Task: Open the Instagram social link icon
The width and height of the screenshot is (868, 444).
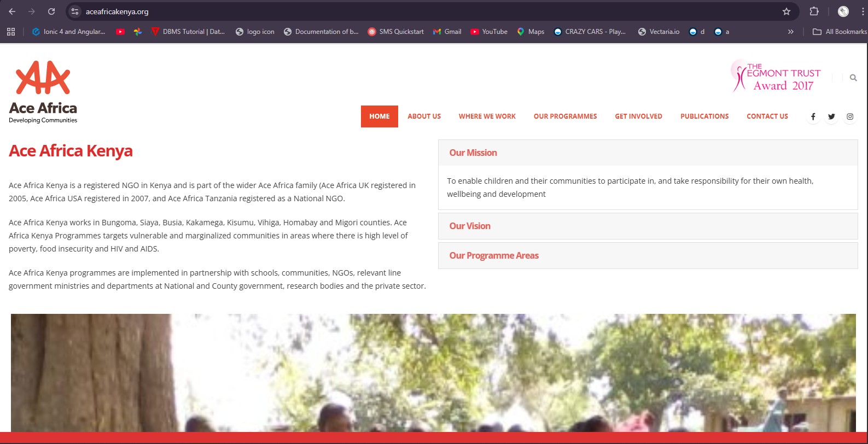Action: click(850, 116)
